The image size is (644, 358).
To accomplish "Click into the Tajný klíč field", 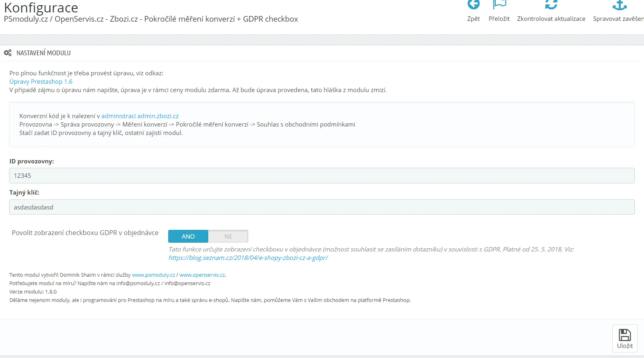I will 322,207.
